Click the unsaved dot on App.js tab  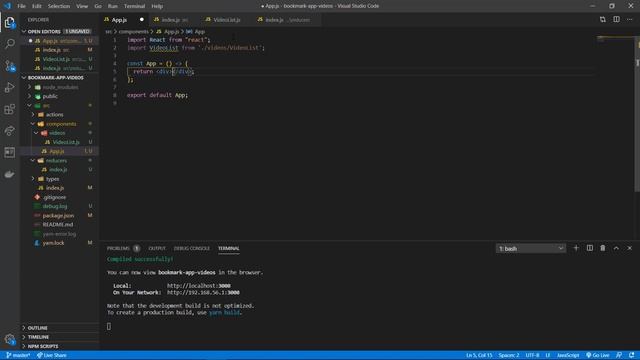click(x=142, y=20)
